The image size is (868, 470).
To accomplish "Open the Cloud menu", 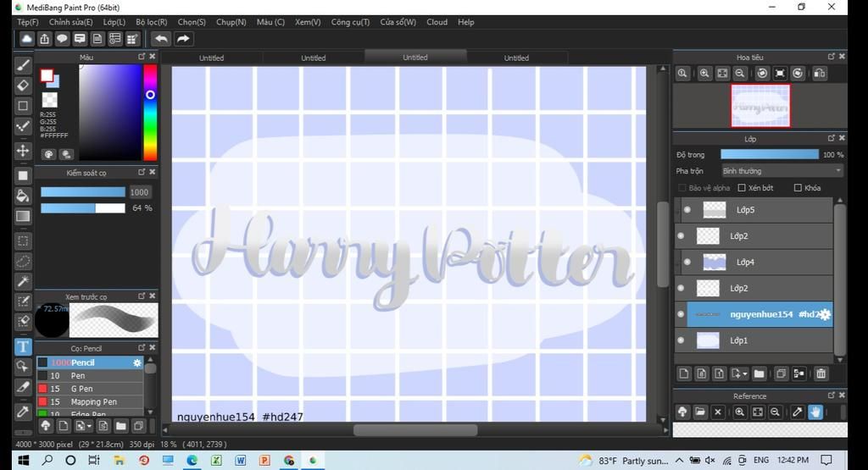I will coord(437,22).
